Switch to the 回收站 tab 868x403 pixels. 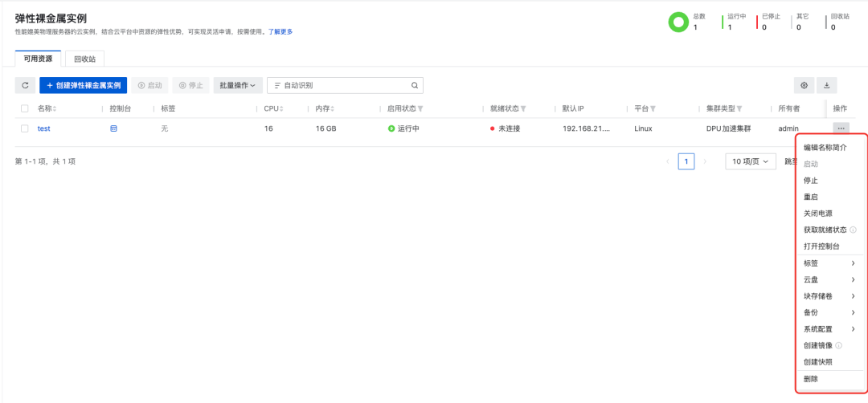84,59
